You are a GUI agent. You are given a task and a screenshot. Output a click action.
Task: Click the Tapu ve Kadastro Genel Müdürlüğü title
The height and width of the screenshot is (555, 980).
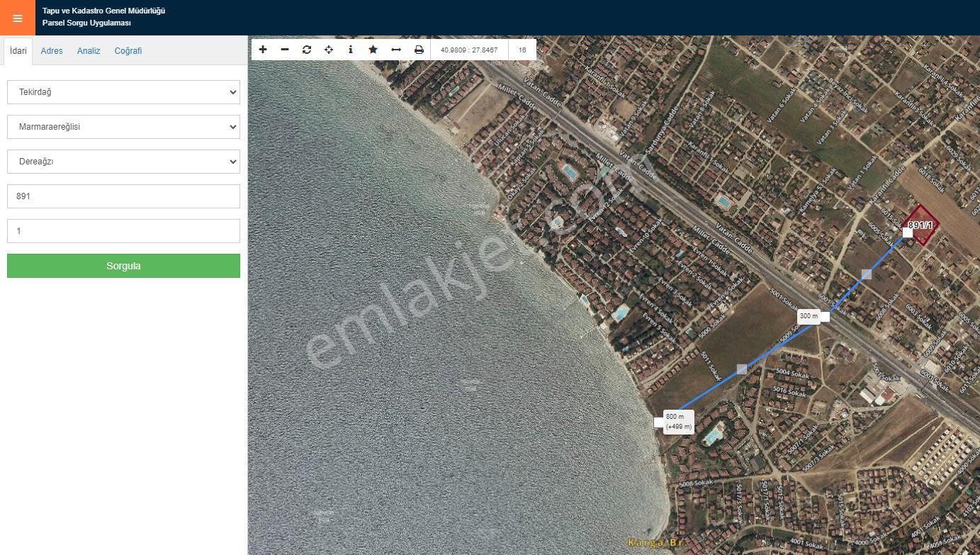(x=103, y=11)
